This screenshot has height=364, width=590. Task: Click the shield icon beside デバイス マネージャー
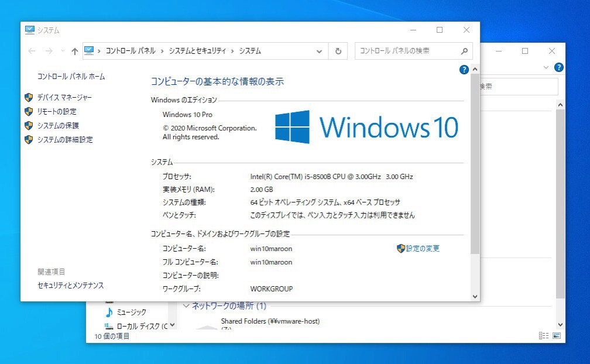(x=29, y=97)
